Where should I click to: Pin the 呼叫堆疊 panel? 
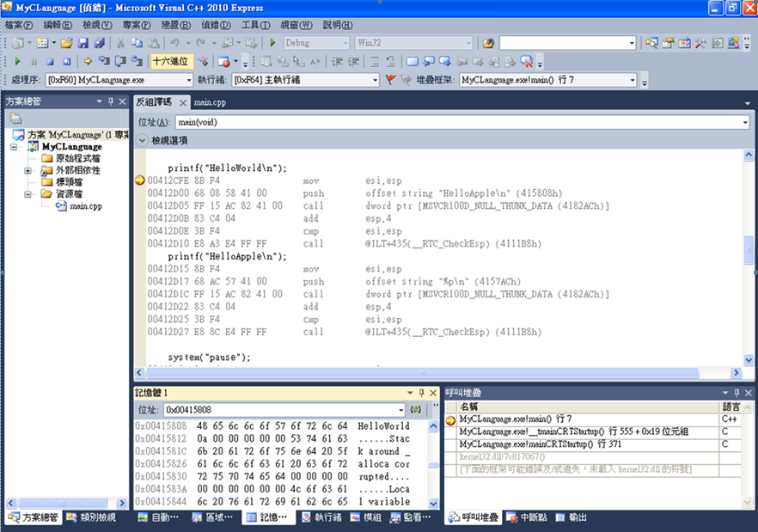(x=737, y=393)
